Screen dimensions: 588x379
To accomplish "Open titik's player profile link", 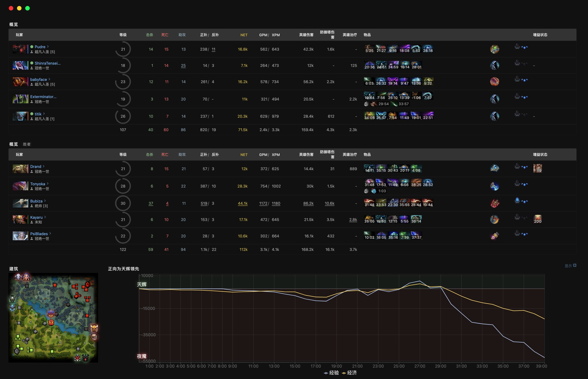I will (x=38, y=114).
